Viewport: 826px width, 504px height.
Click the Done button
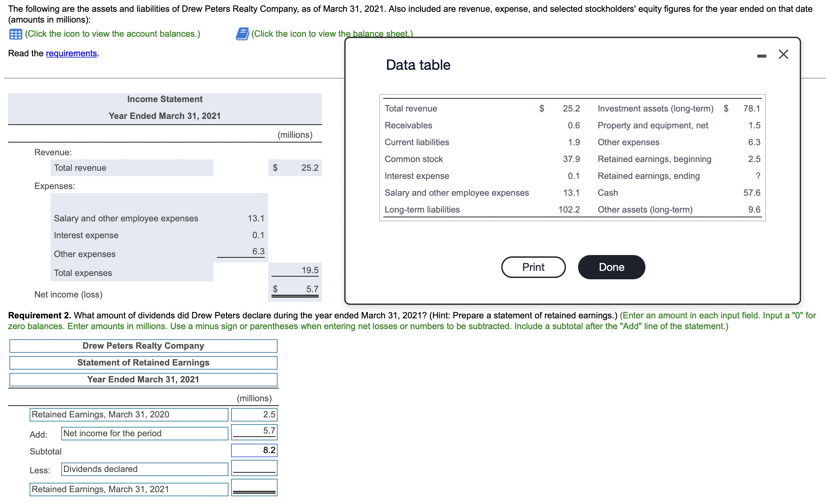tap(611, 267)
